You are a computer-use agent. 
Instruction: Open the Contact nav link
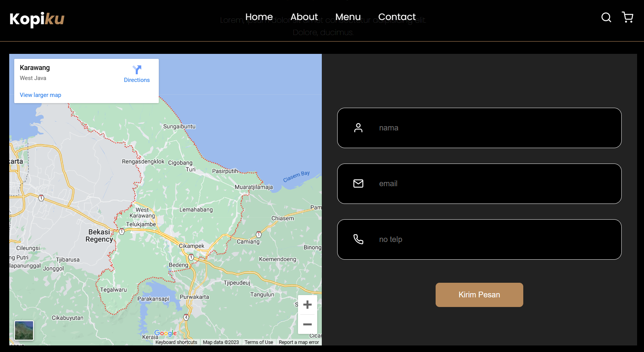397,17
